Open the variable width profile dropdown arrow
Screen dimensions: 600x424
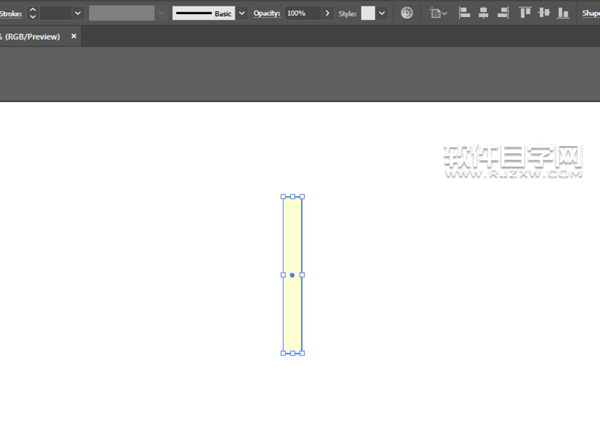click(x=161, y=13)
